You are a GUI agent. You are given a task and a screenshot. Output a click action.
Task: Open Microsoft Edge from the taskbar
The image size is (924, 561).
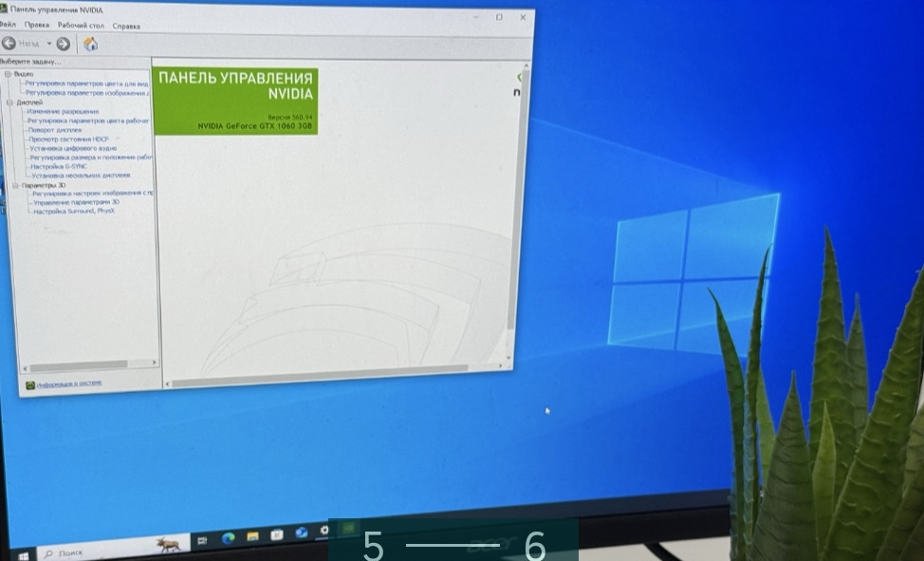[229, 538]
